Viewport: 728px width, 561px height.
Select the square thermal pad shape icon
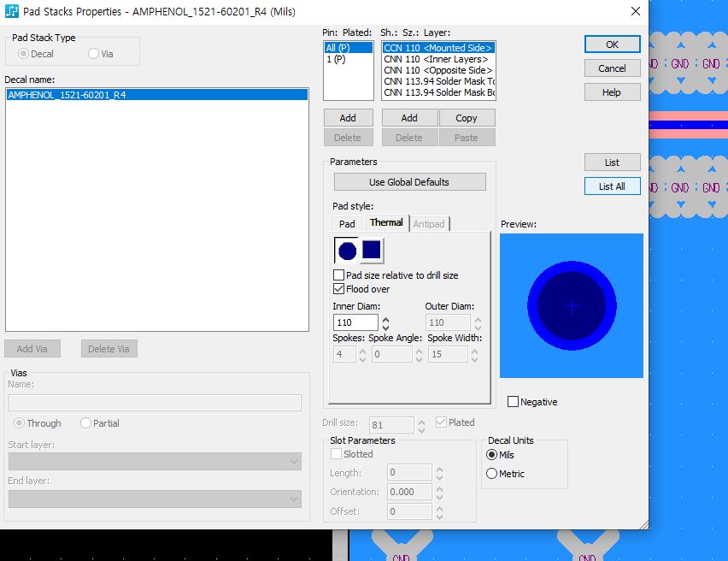tap(372, 250)
